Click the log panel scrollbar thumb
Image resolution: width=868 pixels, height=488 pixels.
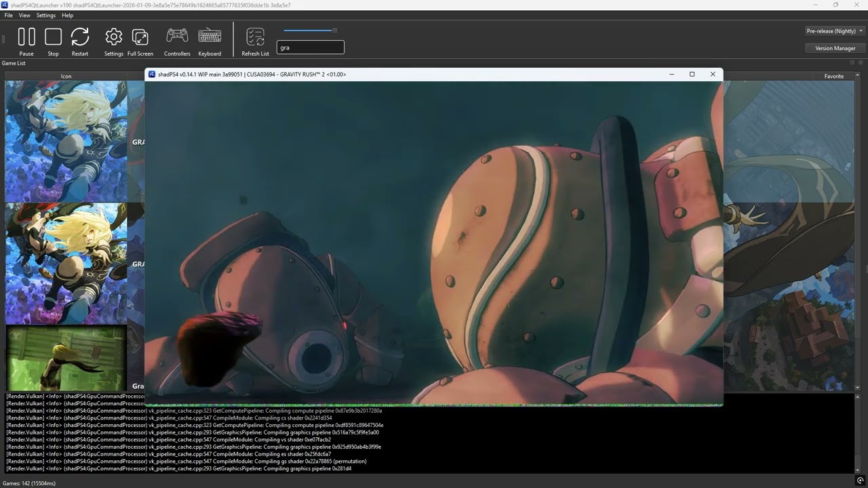click(x=858, y=461)
